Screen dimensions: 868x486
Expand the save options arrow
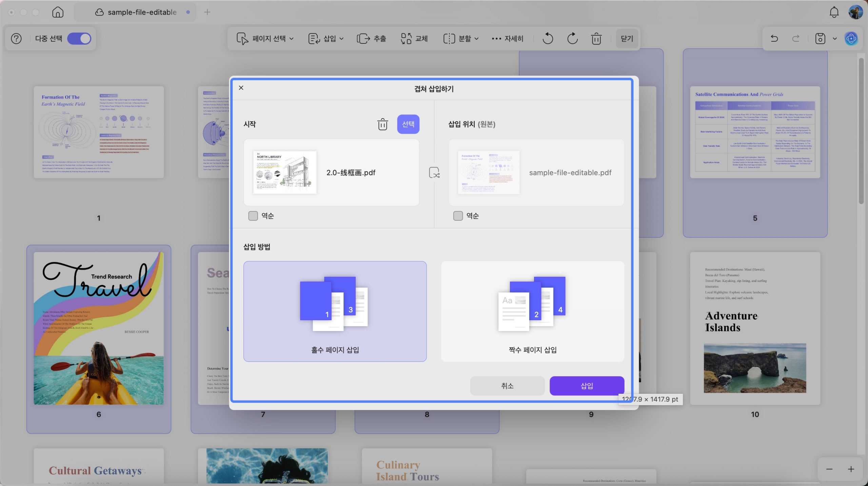835,39
